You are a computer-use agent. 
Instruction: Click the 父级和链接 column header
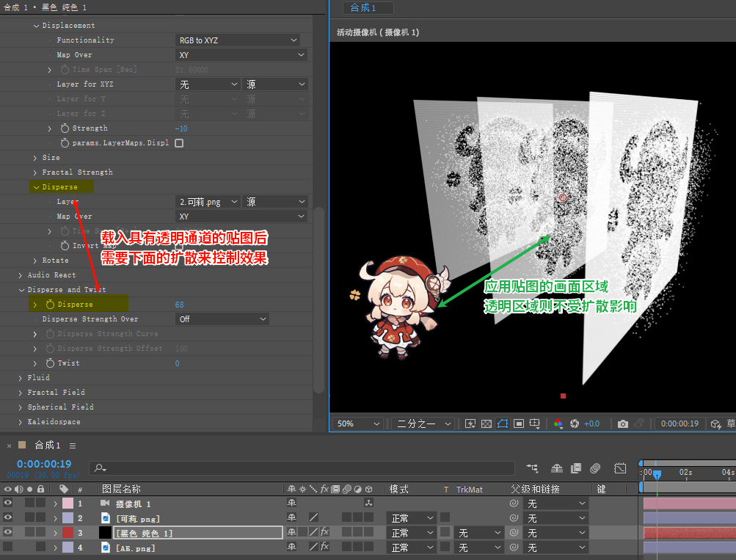(x=535, y=489)
